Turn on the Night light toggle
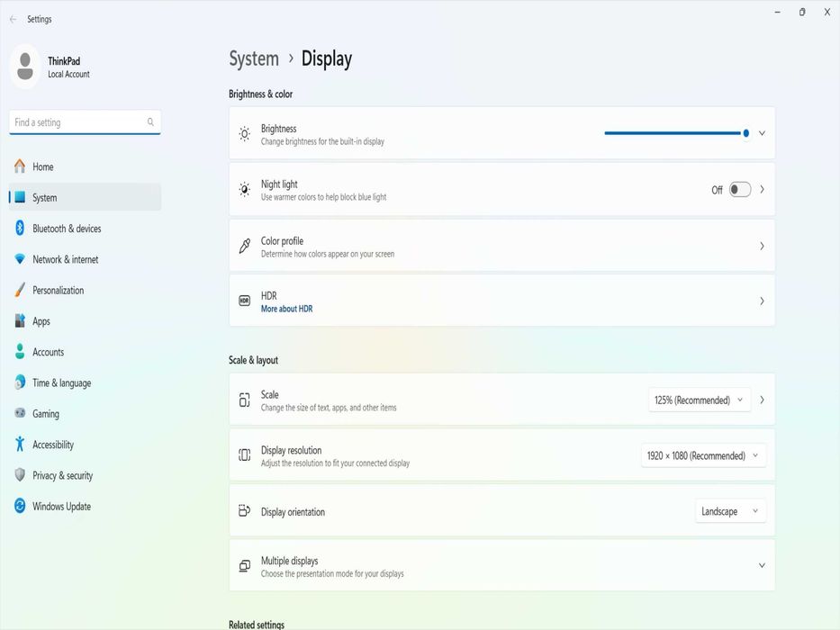The height and width of the screenshot is (630, 840). 740,190
